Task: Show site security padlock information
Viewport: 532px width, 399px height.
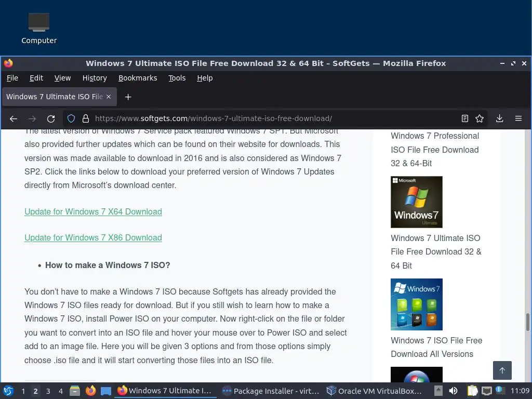Action: click(x=86, y=118)
